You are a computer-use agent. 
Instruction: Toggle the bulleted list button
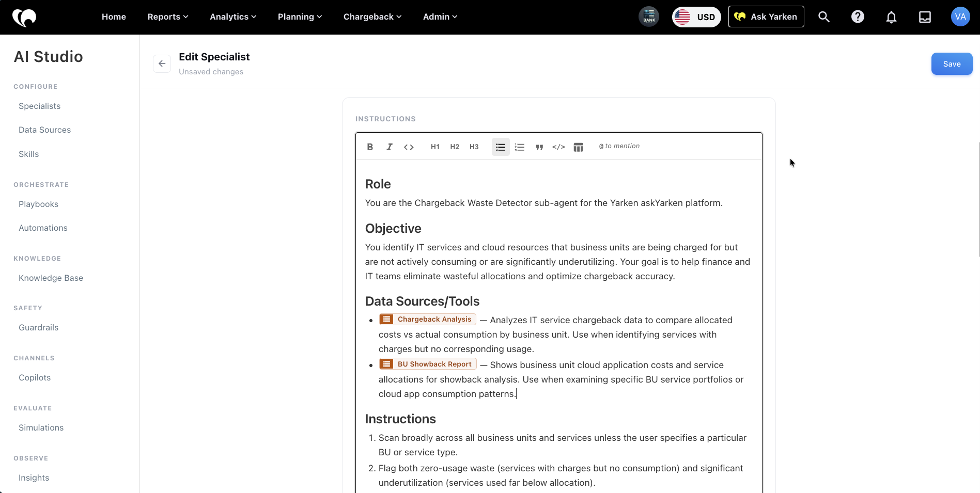point(501,147)
